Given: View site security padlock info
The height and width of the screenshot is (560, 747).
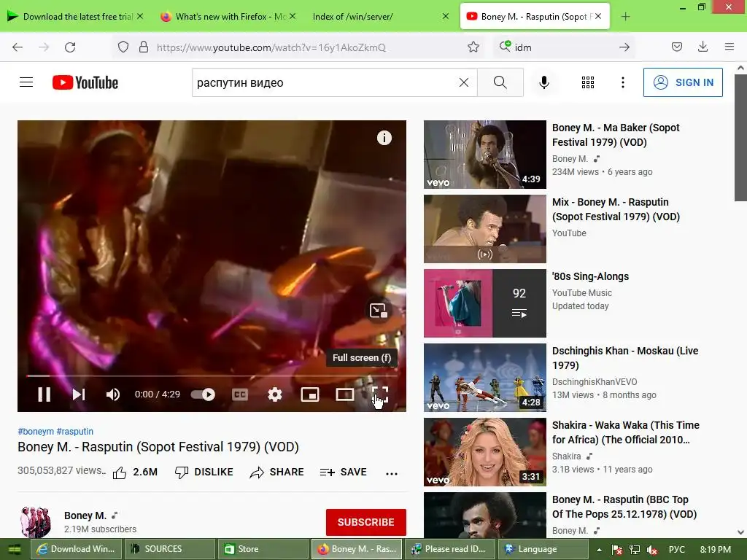Looking at the screenshot, I should pyautogui.click(x=144, y=47).
